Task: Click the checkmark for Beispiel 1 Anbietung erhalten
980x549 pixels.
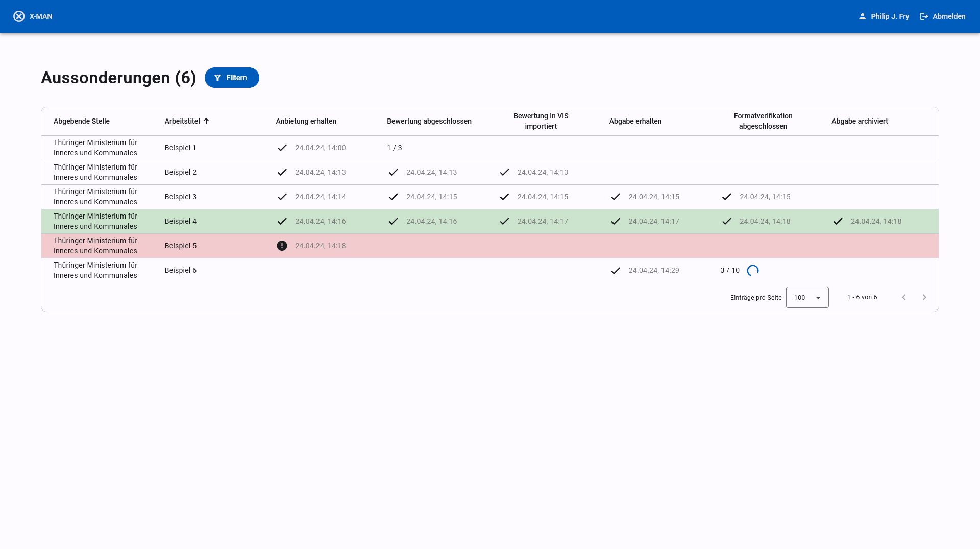Action: pos(282,148)
